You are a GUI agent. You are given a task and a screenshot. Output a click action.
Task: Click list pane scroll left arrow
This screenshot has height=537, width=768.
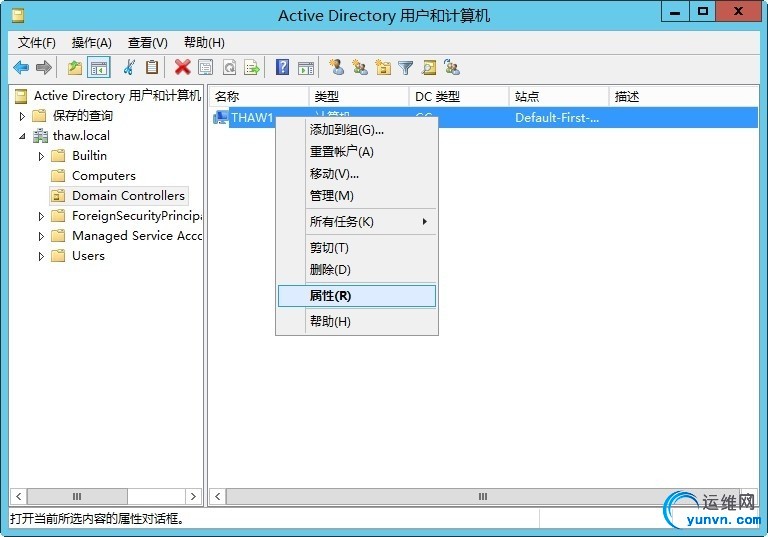(217, 496)
